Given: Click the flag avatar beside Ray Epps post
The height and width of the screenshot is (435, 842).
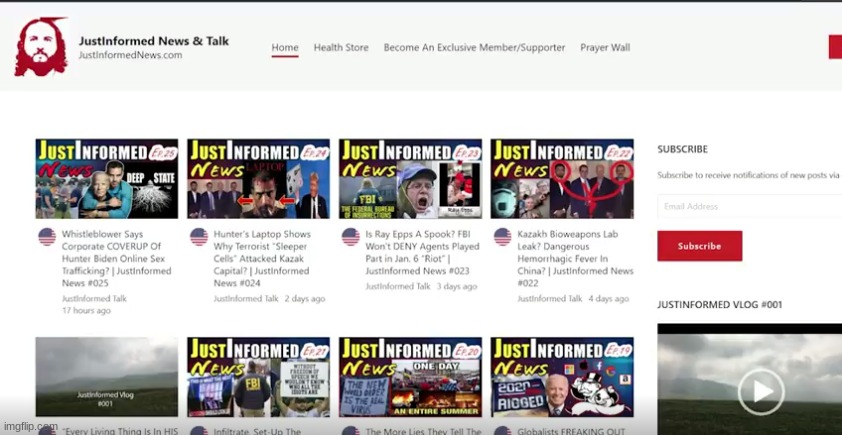Looking at the screenshot, I should click(x=351, y=236).
